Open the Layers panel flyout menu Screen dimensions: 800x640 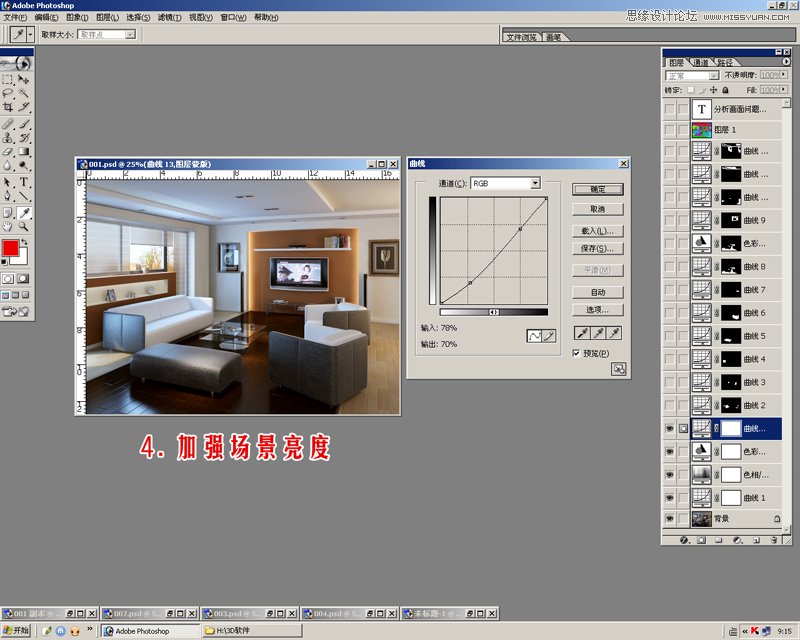point(786,62)
